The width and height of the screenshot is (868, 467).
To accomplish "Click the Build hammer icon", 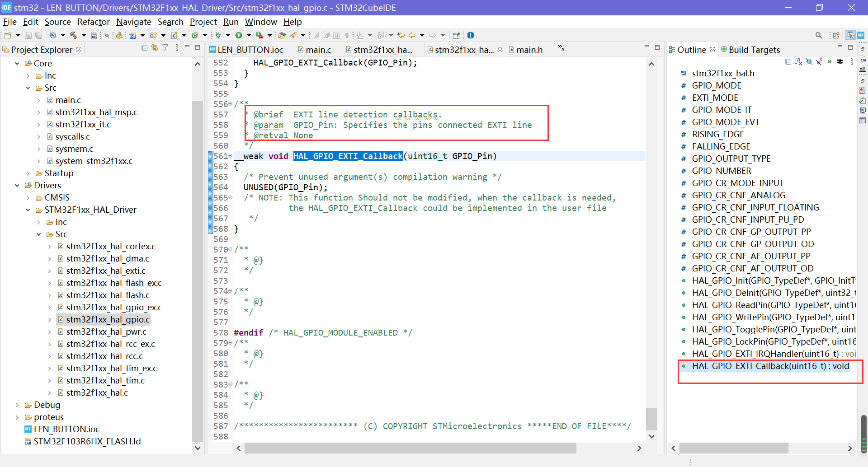I will (x=73, y=35).
